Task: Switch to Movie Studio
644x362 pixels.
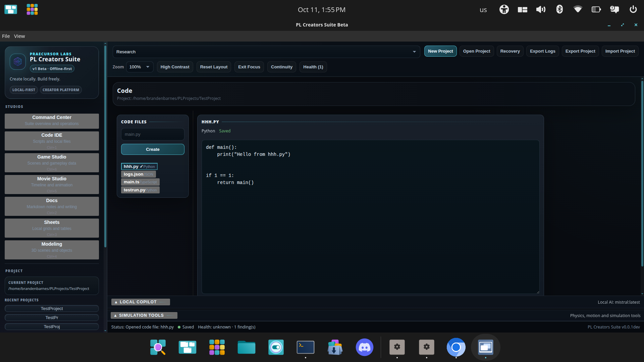Action: point(52,184)
